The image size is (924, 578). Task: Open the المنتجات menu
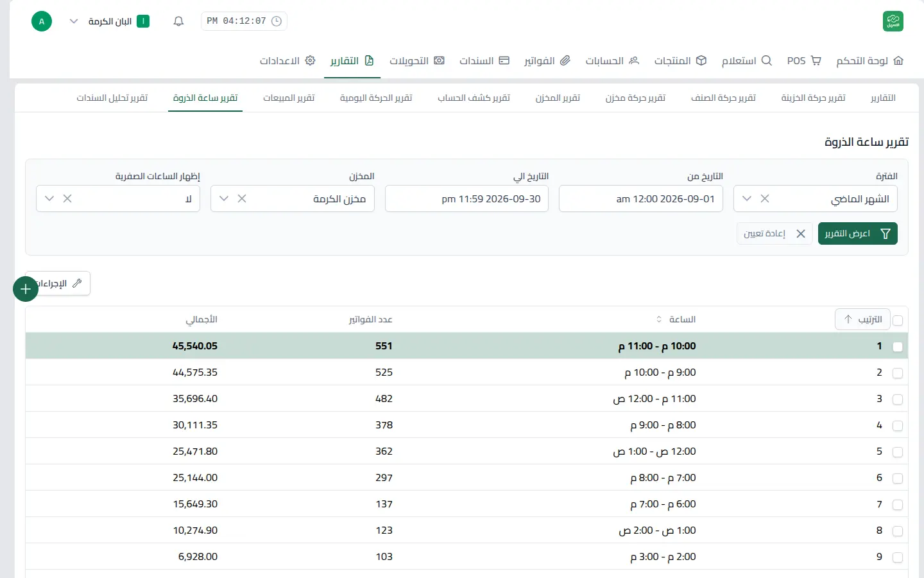coord(680,60)
